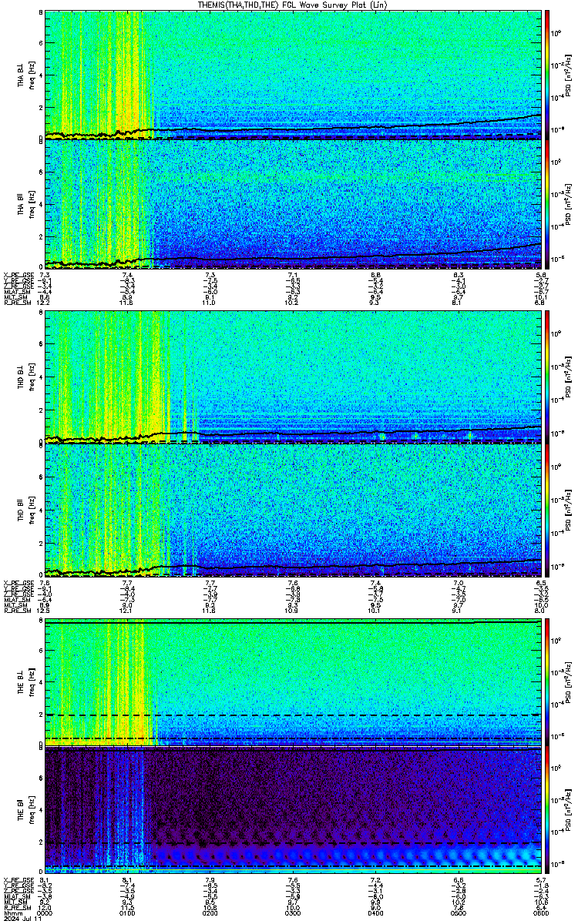The image size is (578, 924).
Task: Click the PSD color bar beside the THA B-parallel panel
Action: click(547, 205)
